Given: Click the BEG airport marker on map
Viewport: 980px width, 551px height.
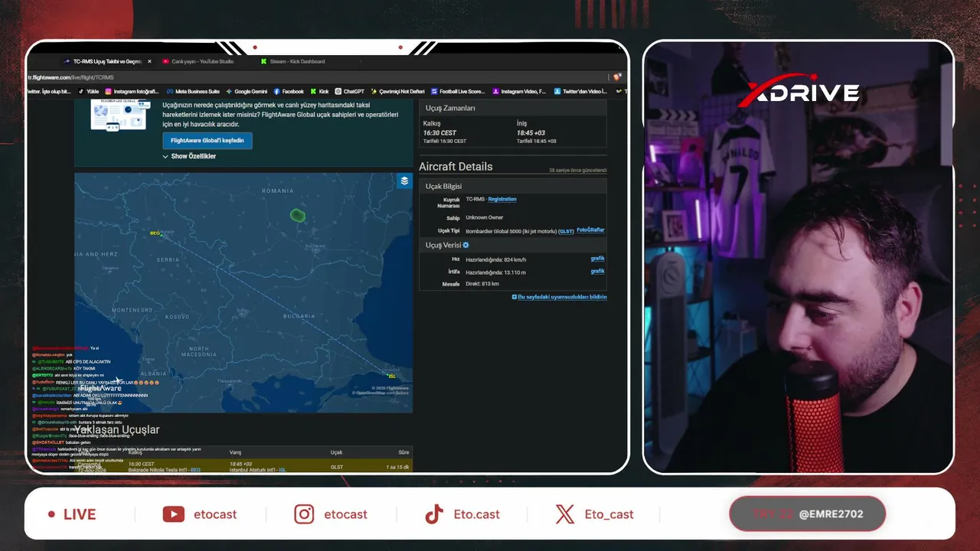Looking at the screenshot, I should pyautogui.click(x=155, y=233).
